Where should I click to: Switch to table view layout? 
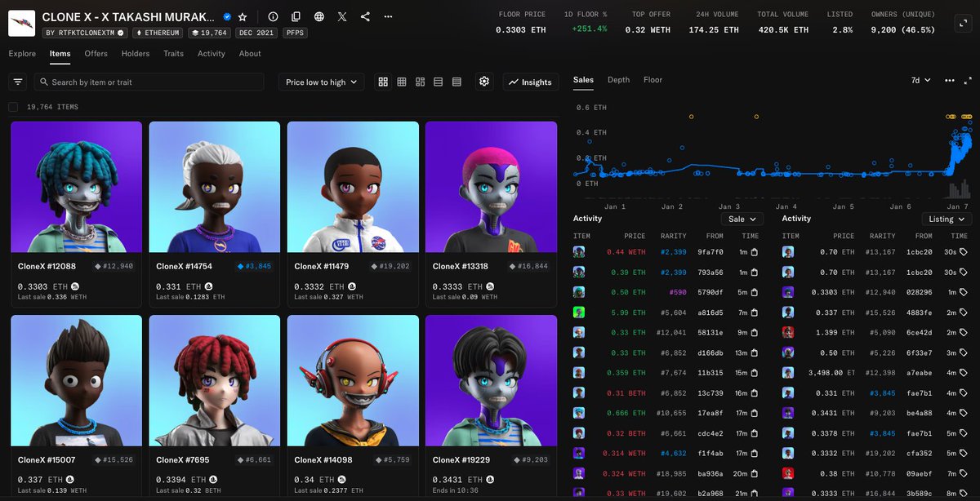(457, 82)
